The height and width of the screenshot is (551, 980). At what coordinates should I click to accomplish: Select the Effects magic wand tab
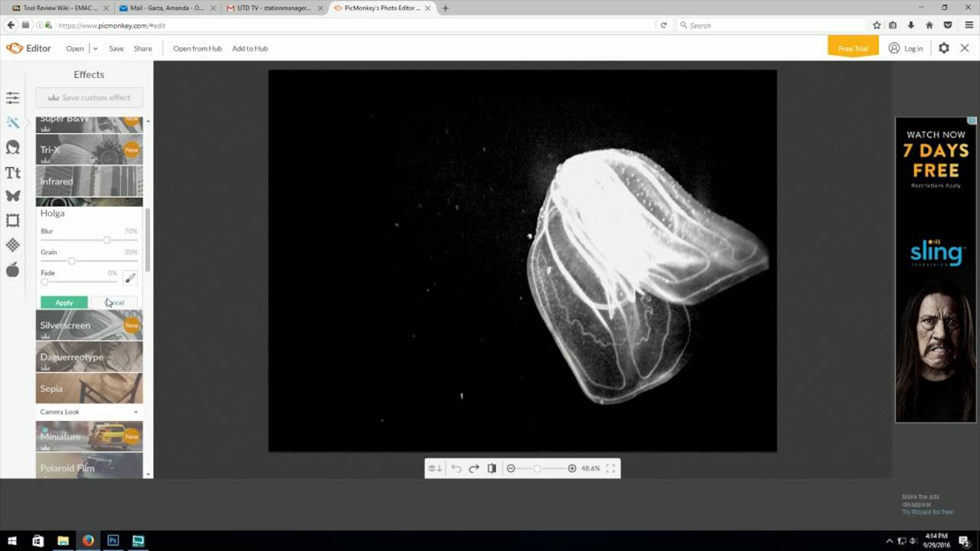tap(13, 122)
